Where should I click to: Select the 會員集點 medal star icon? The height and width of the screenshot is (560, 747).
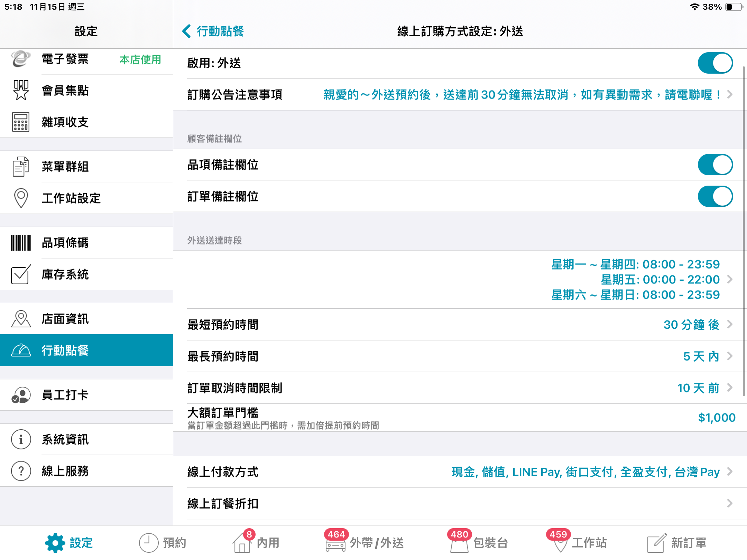click(21, 90)
